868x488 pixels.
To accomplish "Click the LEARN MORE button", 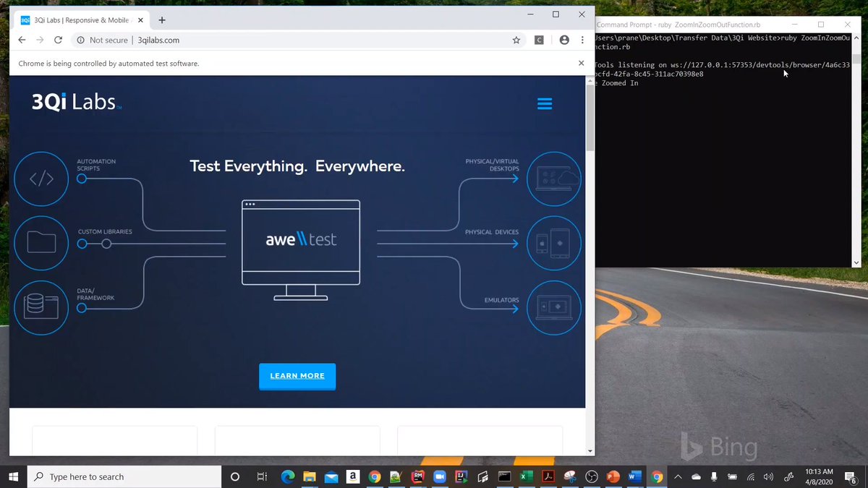I will tap(297, 376).
